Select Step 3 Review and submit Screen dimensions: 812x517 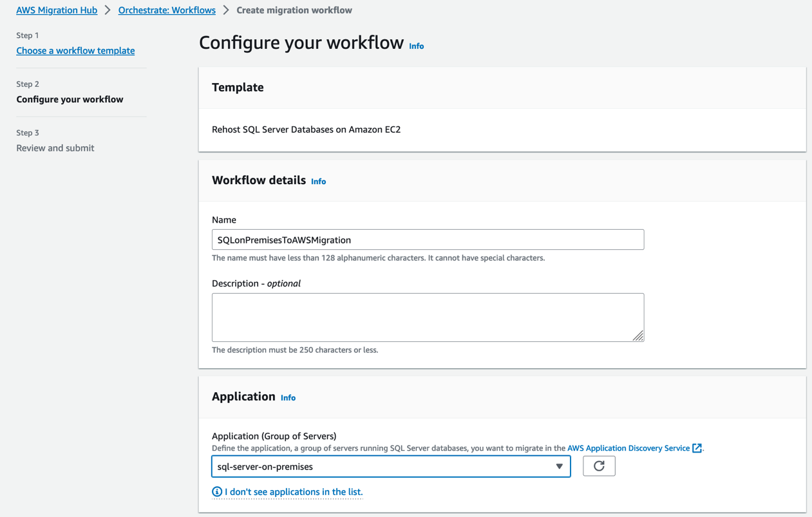pos(55,148)
